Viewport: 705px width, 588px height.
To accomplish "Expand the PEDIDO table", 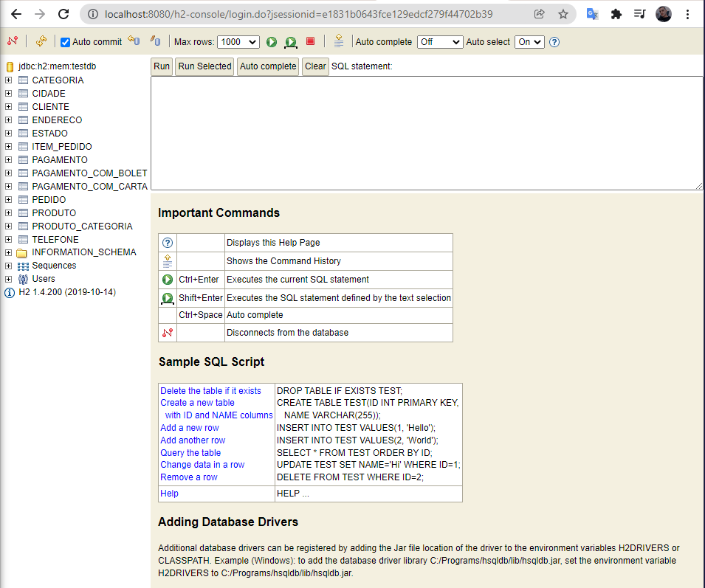I will coord(7,199).
